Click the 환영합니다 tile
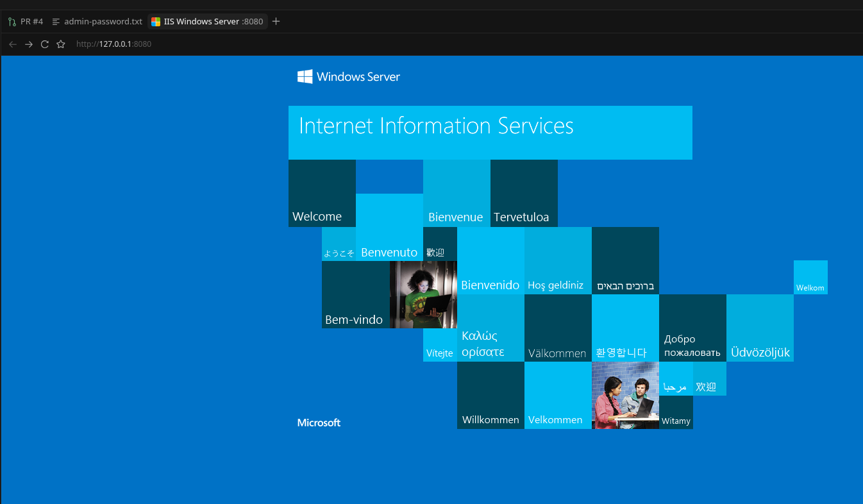 [625, 328]
